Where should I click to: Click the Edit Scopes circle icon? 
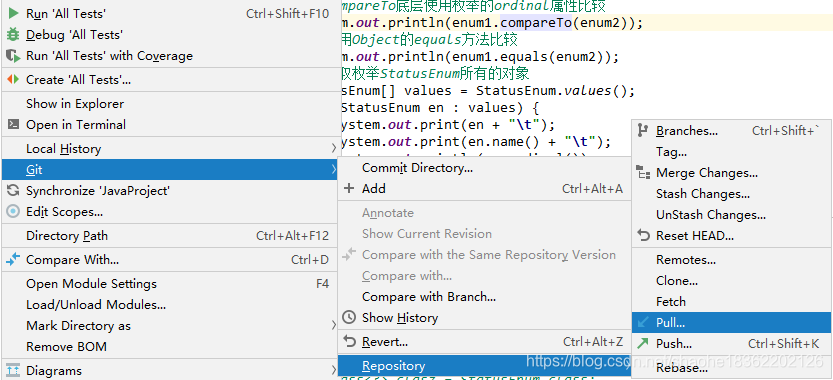pos(13,212)
